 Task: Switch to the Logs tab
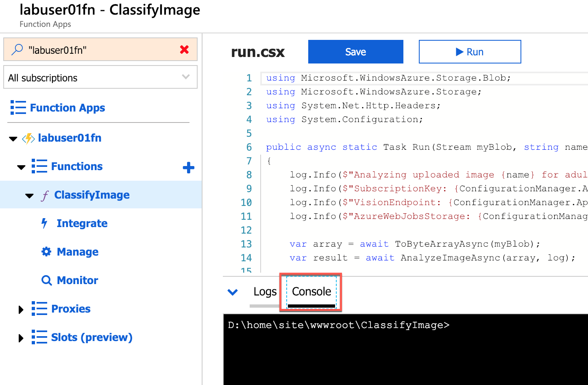pos(265,291)
